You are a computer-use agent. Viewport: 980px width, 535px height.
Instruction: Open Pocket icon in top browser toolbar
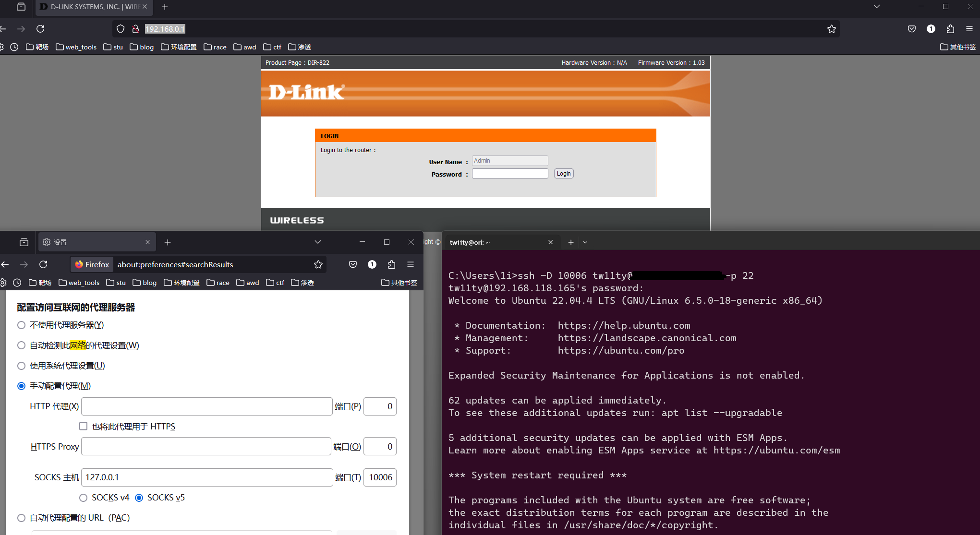click(x=912, y=29)
